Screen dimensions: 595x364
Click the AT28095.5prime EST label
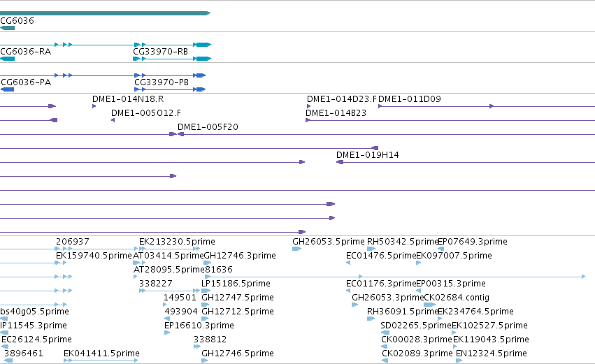[169, 270]
